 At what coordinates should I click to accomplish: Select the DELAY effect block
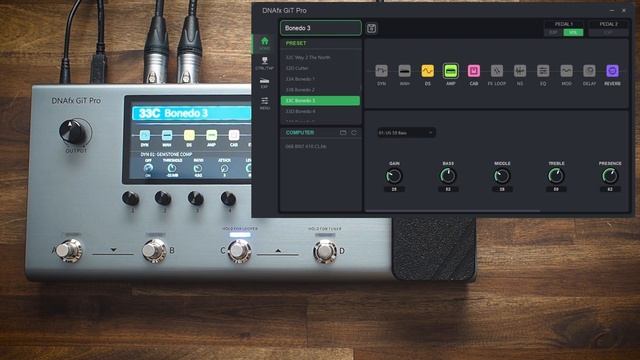click(589, 71)
